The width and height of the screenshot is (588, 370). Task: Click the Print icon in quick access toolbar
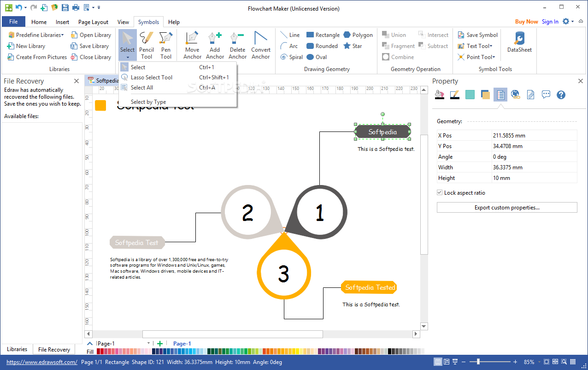point(76,7)
